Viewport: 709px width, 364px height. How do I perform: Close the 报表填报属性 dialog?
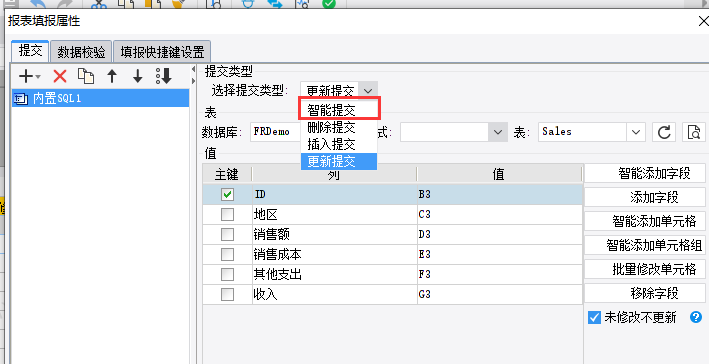[703, 21]
